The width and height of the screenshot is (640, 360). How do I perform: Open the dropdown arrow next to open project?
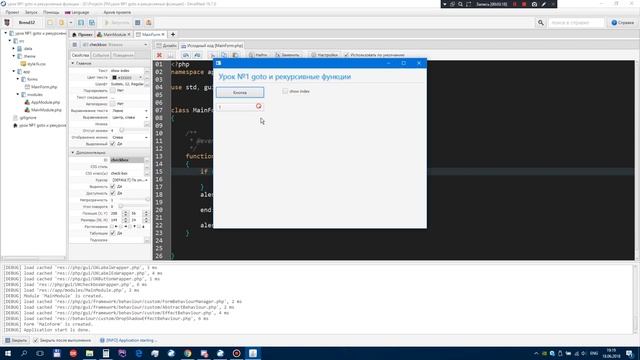70,22
